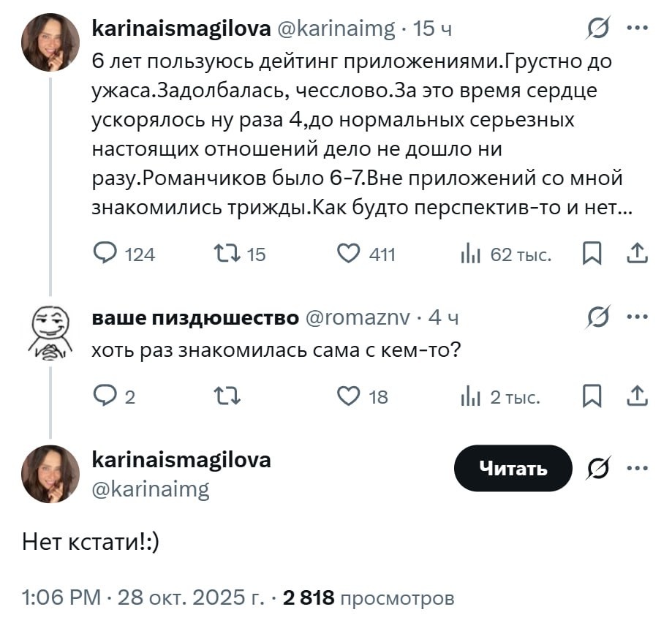The image size is (672, 634).
Task: Open the 1:06 PM post timestamp
Action: (x=61, y=598)
